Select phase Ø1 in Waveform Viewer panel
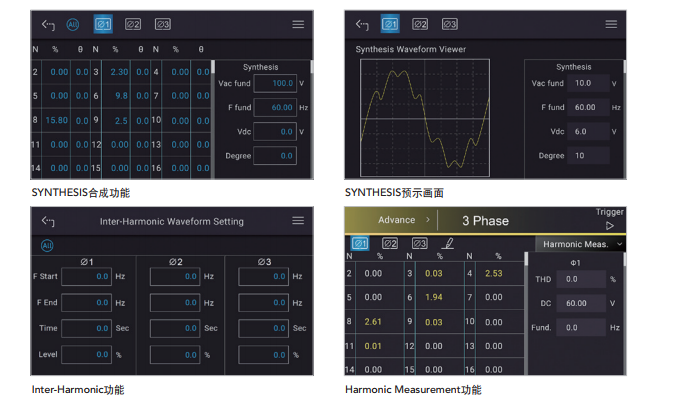 pyautogui.click(x=390, y=24)
